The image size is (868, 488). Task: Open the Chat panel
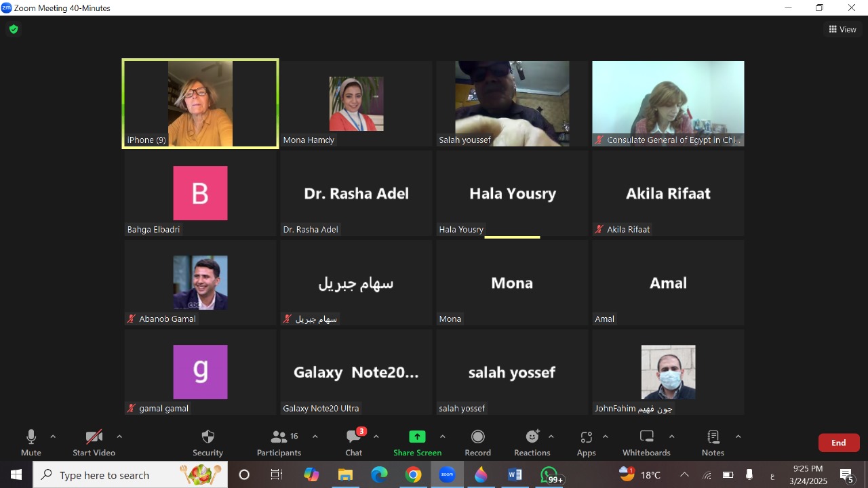point(353,437)
